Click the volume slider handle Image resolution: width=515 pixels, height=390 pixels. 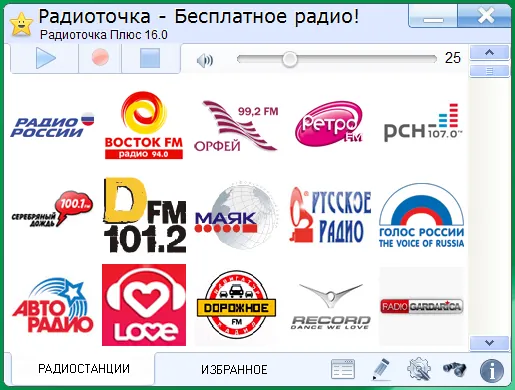pos(290,59)
